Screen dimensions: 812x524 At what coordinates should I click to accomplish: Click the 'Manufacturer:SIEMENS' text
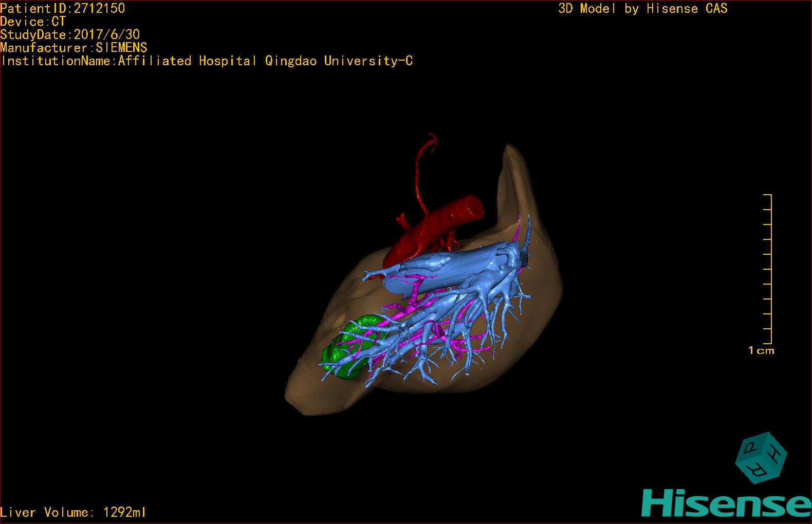[73, 48]
